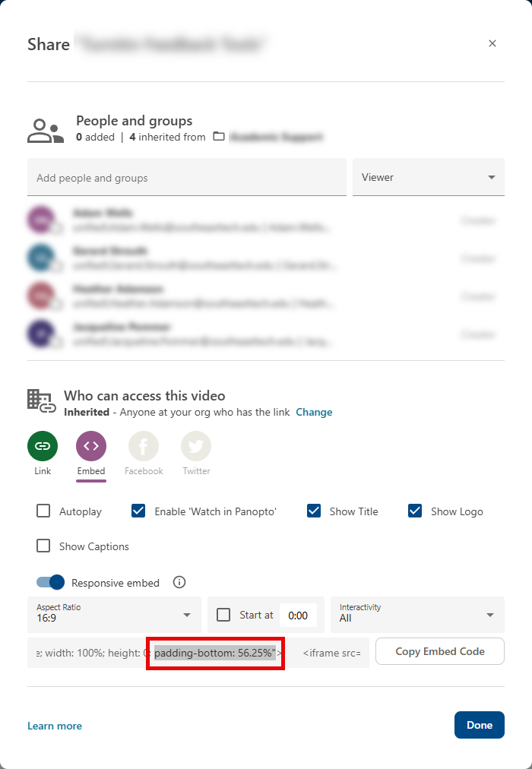Image resolution: width=532 pixels, height=769 pixels.
Task: Click the inherited folder icon
Action: (x=219, y=136)
